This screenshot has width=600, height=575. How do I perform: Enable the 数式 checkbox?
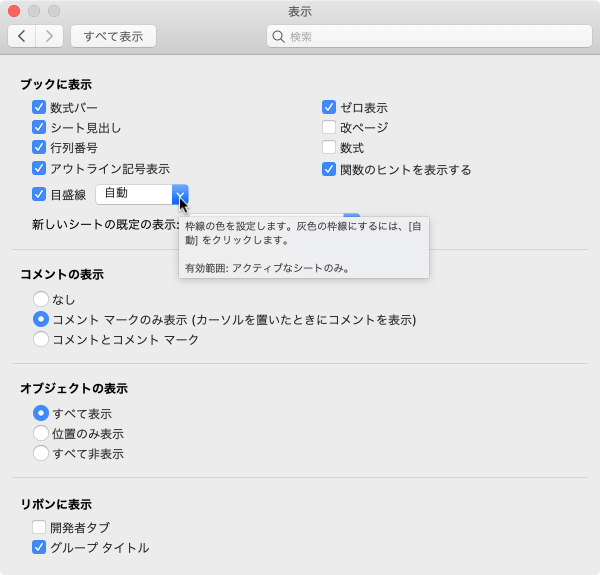(328, 147)
